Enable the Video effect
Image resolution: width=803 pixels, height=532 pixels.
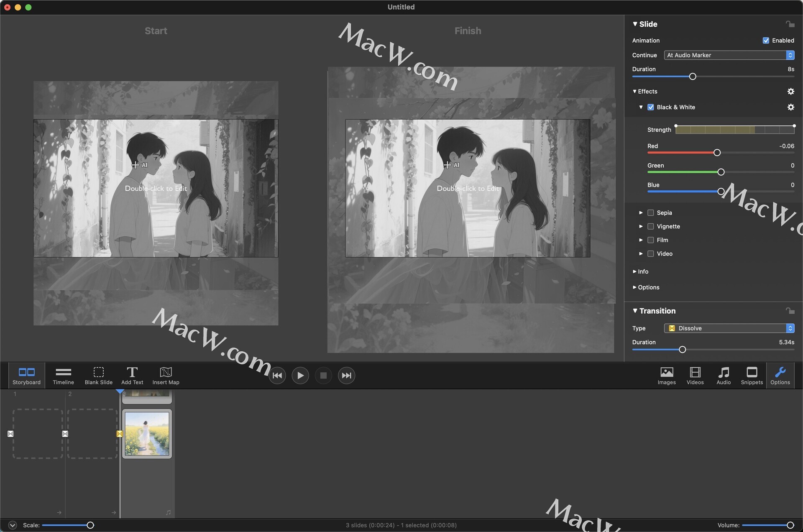(651, 254)
